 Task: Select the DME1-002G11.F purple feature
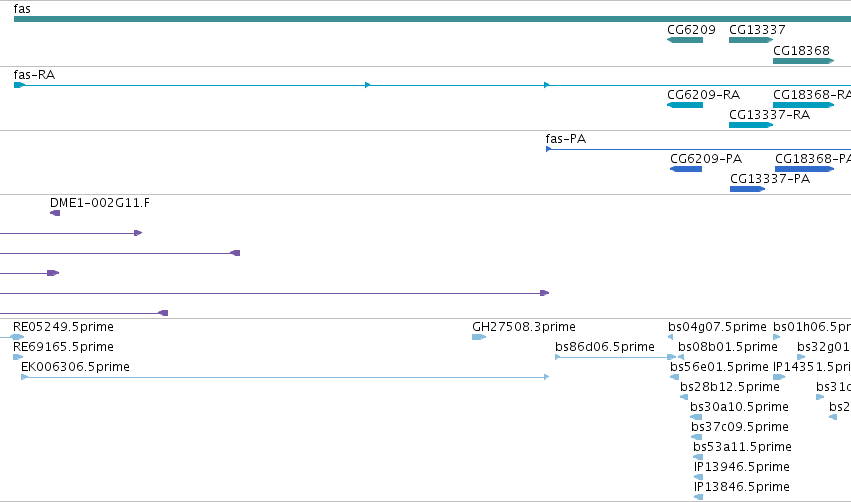pos(55,213)
